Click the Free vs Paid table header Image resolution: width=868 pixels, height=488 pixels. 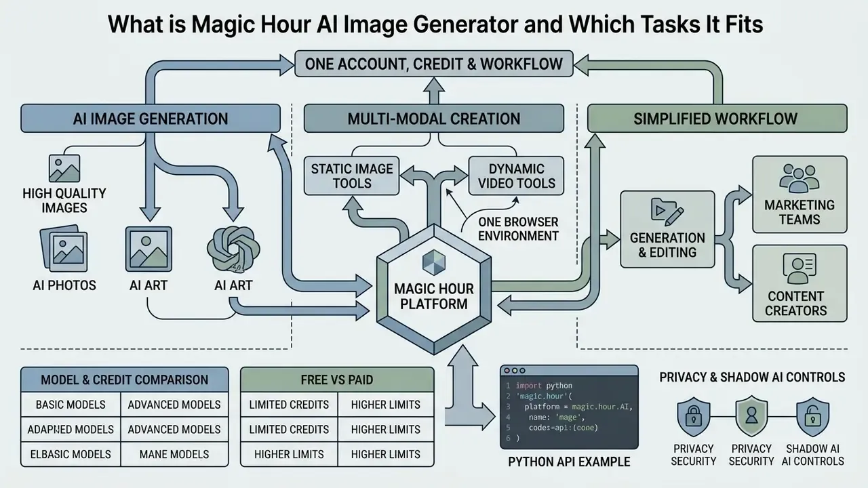[337, 380]
